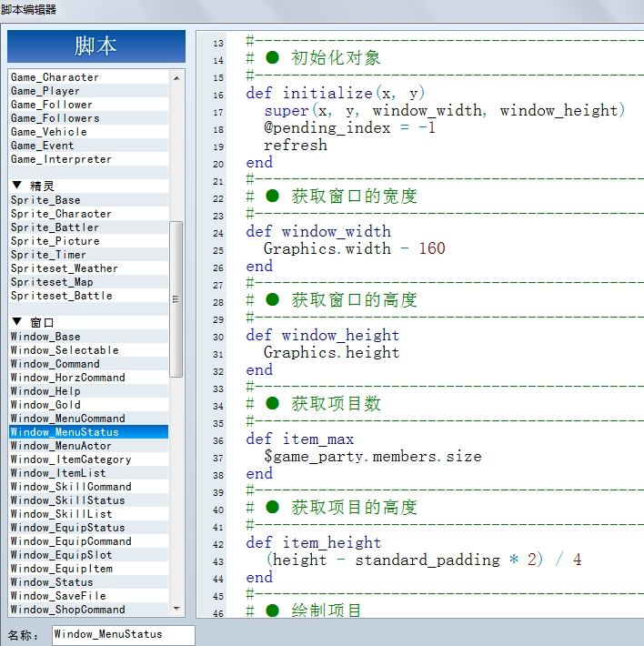The image size is (644, 646).
Task: Select Window_ItemCategory script
Action: pos(88,459)
